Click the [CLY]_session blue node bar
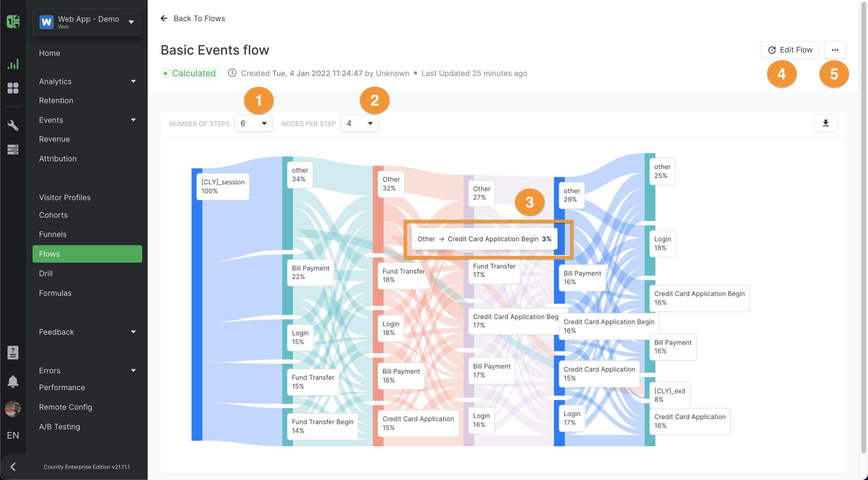 pos(197,305)
